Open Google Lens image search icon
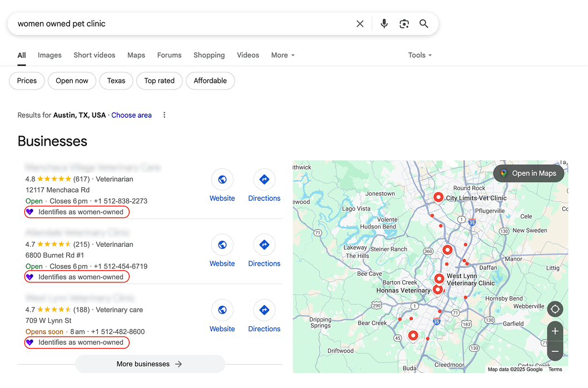Screen dimensions: 588x388 point(404,24)
